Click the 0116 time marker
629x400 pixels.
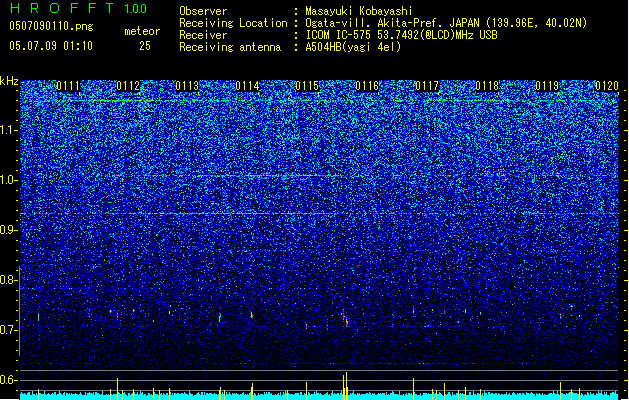[x=367, y=86]
